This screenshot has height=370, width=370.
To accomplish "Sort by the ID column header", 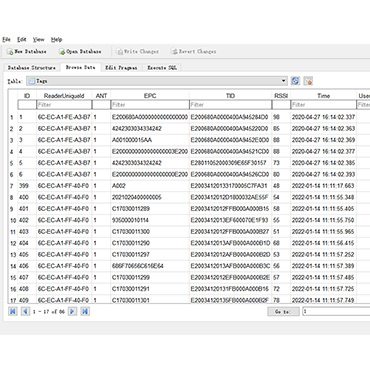I will click(x=27, y=96).
